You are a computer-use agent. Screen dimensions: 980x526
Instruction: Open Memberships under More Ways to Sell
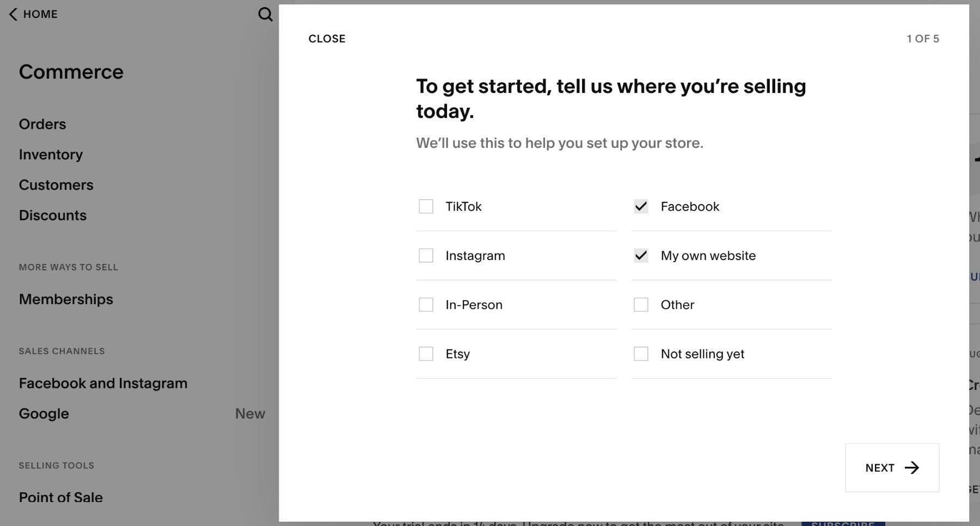pyautogui.click(x=65, y=299)
